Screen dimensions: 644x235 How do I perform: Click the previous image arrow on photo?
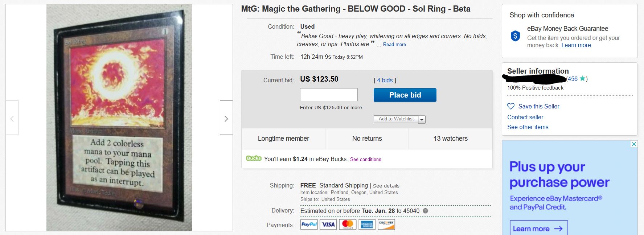[12, 119]
